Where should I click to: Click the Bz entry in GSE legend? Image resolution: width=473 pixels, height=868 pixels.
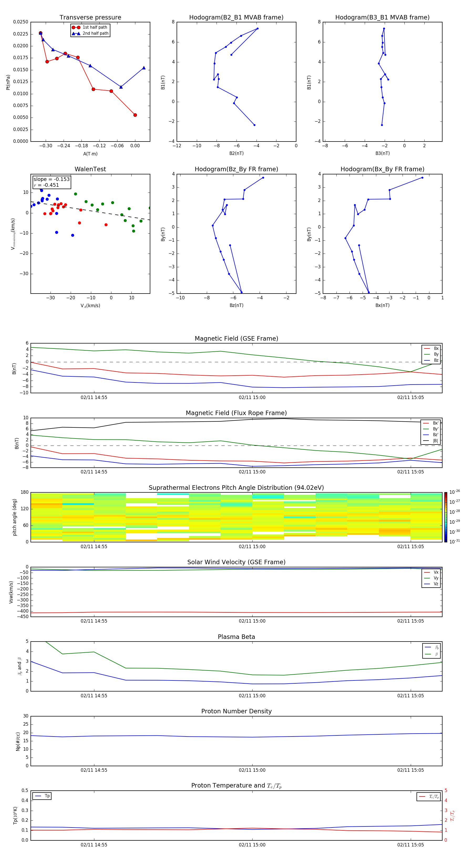[431, 360]
